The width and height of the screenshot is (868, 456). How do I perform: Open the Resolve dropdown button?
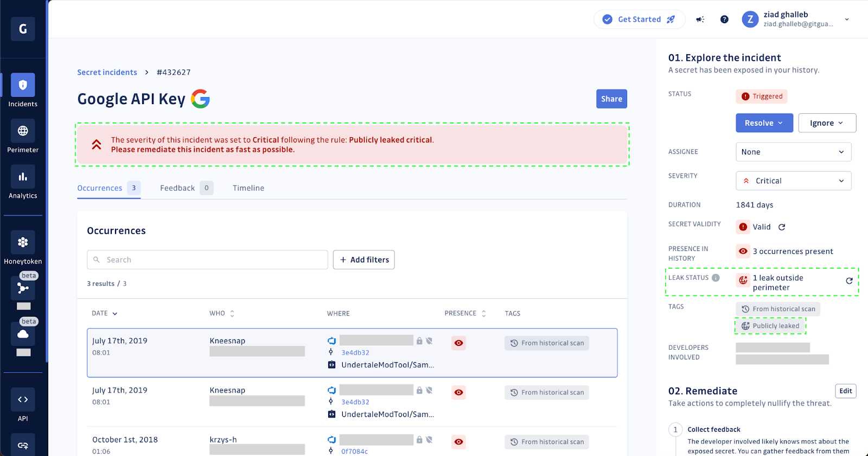[764, 123]
